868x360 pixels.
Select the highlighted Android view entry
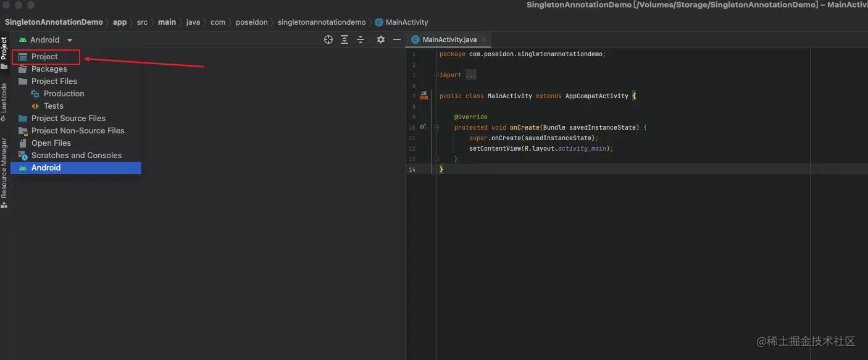tap(76, 168)
